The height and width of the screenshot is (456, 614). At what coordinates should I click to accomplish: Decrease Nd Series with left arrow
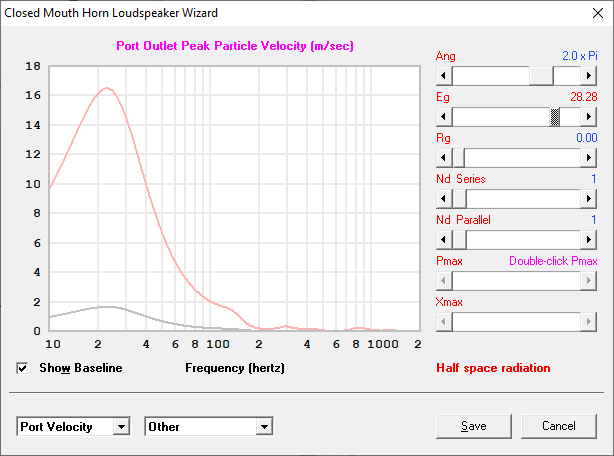(444, 199)
